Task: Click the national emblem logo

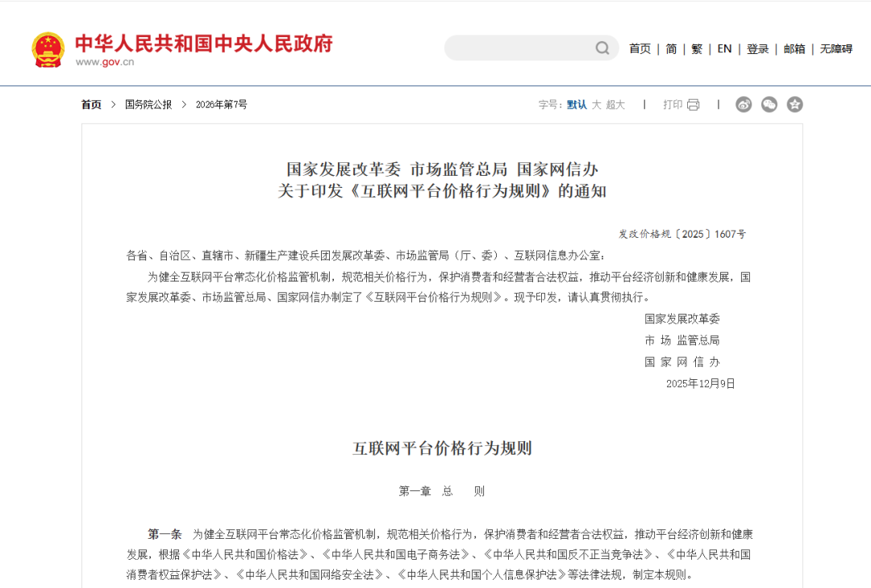Action: [48, 50]
